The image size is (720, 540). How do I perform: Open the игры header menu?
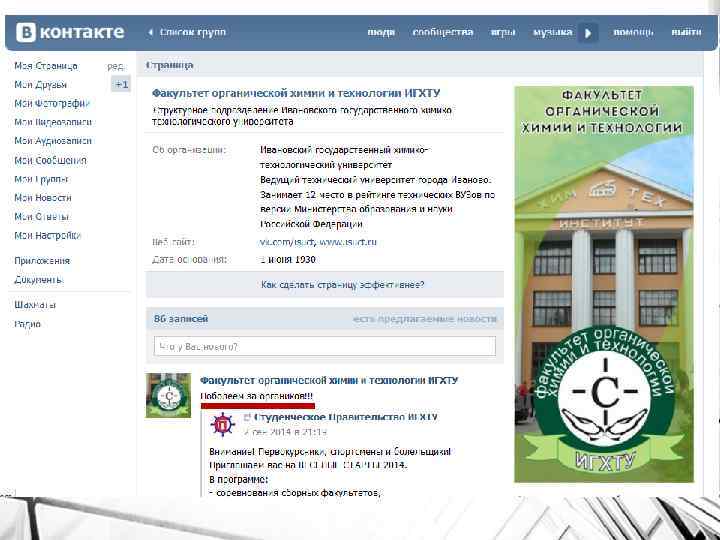503,32
